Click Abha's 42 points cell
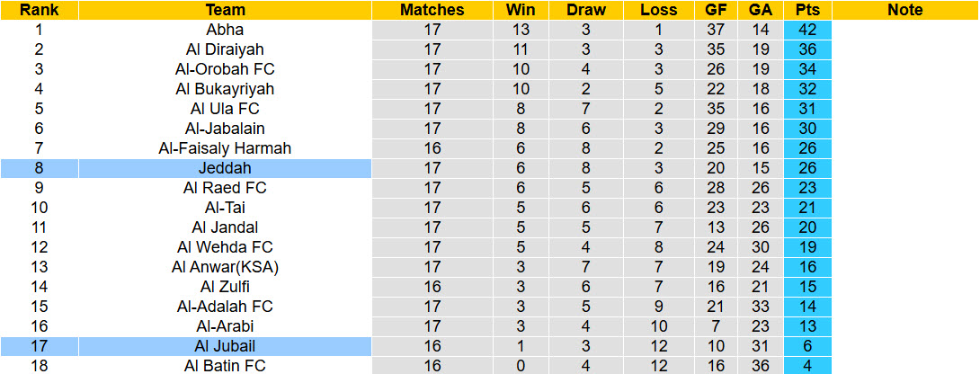980x374 pixels. 806,30
